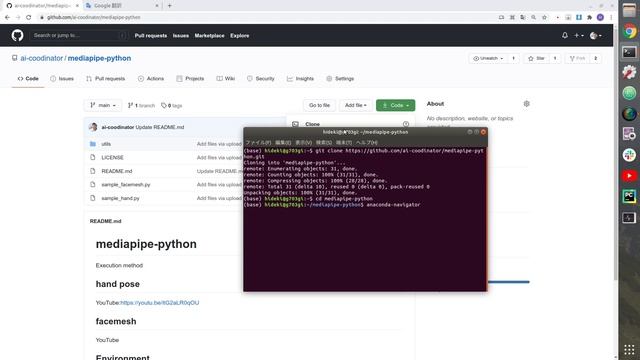The height and width of the screenshot is (360, 640).
Task: Click the blue extension icon in Chrome toolbar
Action: (x=579, y=17)
